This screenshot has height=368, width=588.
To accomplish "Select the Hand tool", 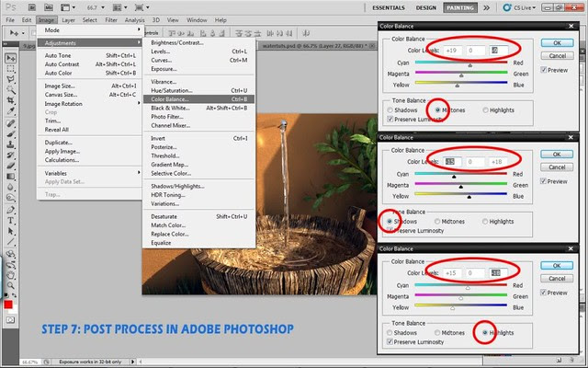I will [x=10, y=275].
